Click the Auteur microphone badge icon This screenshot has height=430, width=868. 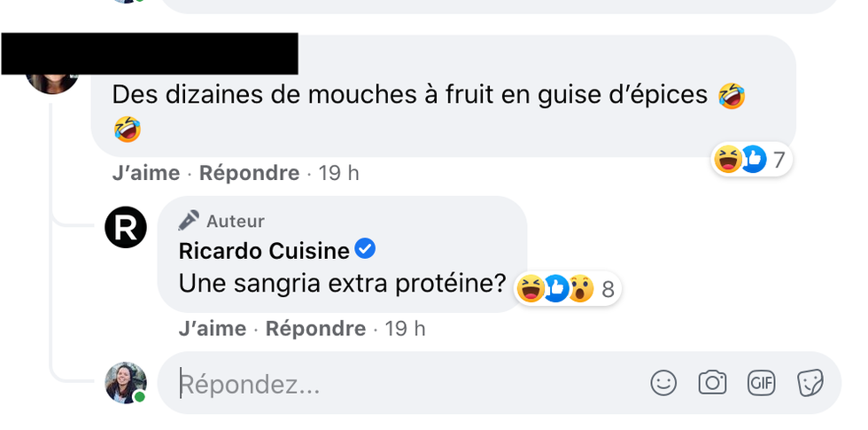coord(189,221)
